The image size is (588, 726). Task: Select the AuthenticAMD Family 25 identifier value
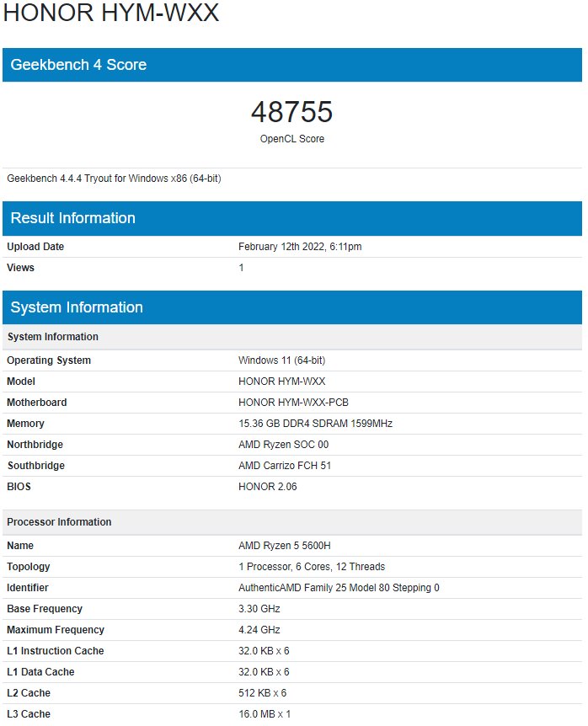pos(339,588)
